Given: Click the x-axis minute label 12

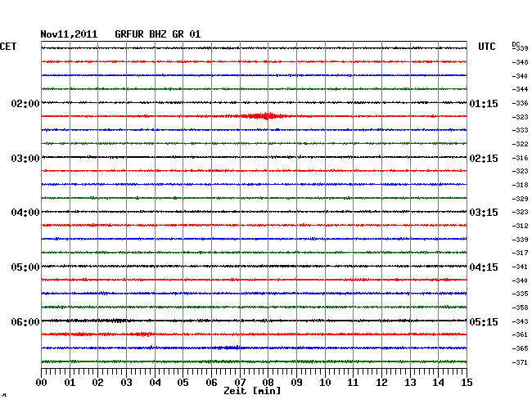Looking at the screenshot, I should pos(381,383).
